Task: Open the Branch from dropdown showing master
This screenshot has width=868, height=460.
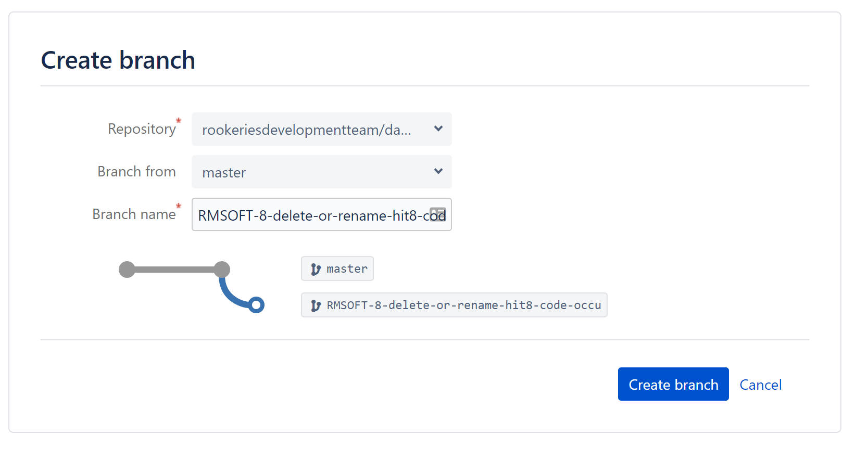Action: tap(321, 172)
